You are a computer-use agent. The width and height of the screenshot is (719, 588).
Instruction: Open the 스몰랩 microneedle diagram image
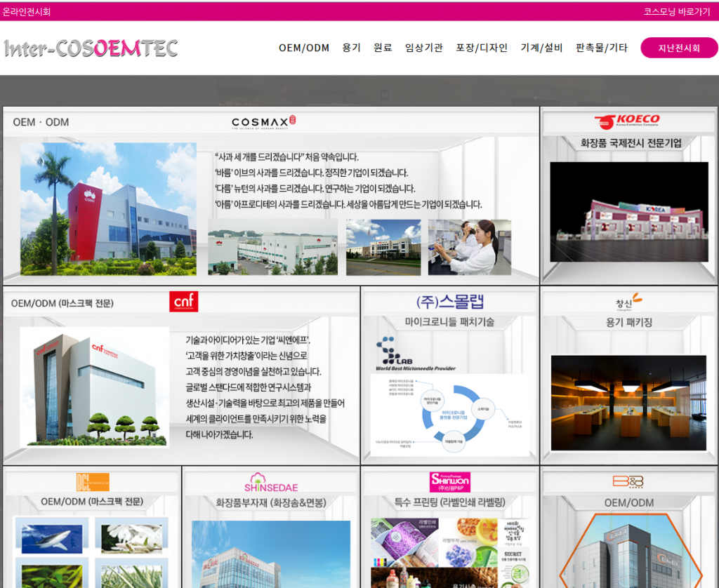[450, 415]
